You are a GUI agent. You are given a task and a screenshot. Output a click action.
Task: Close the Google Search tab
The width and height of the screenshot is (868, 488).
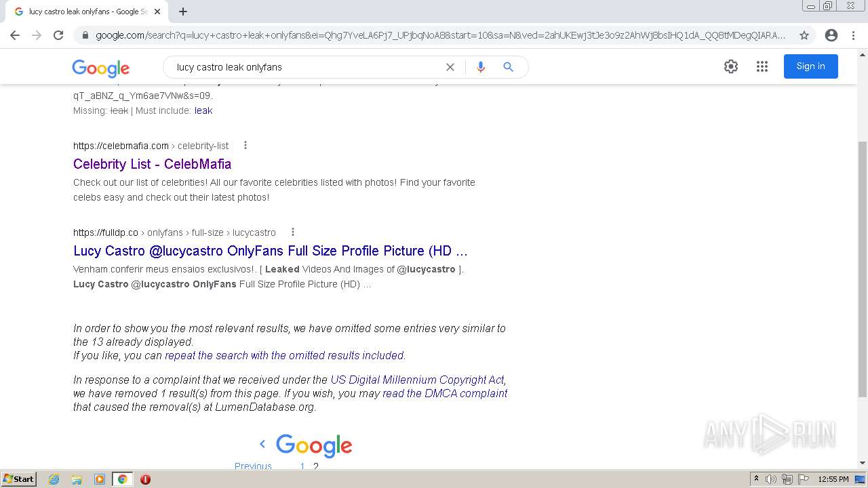coord(157,12)
